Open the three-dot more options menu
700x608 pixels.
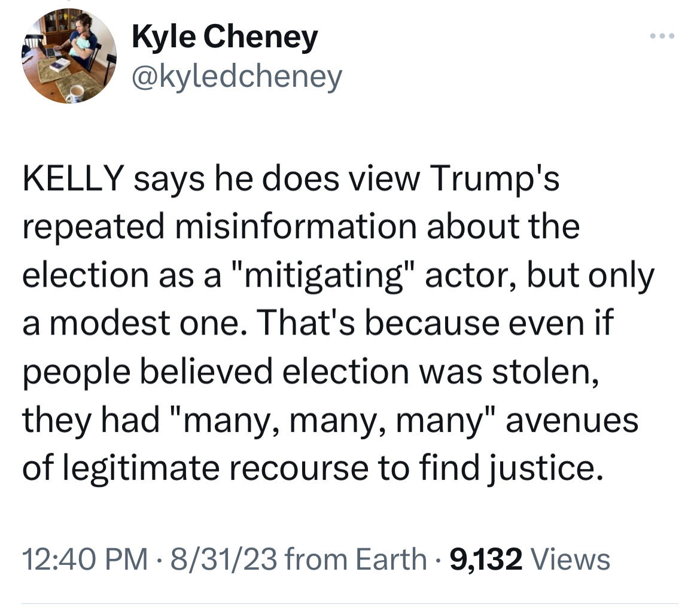click(662, 36)
